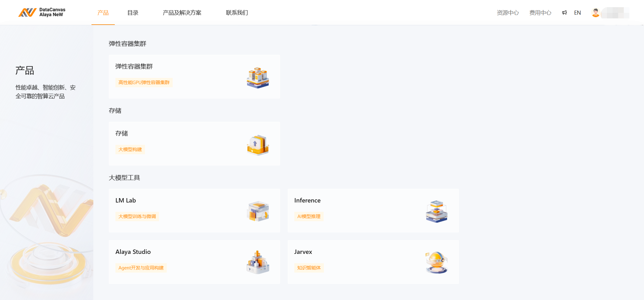Go to 联系我们 page
The width and height of the screenshot is (644, 300).
point(237,13)
